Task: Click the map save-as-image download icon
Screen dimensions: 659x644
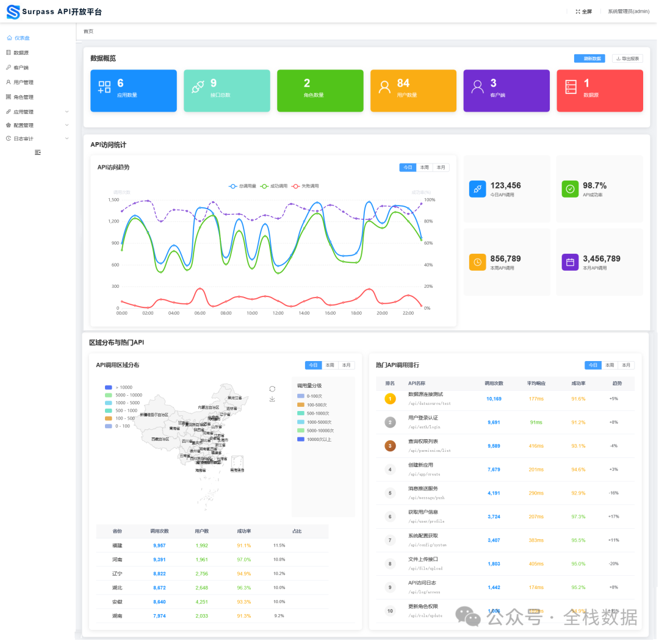Action: (x=272, y=399)
